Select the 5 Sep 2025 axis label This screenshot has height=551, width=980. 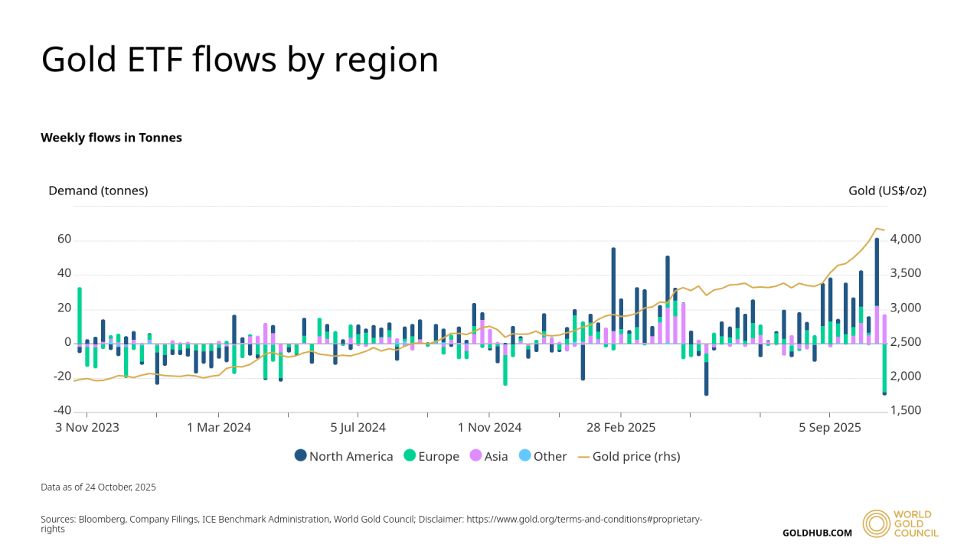point(829,427)
